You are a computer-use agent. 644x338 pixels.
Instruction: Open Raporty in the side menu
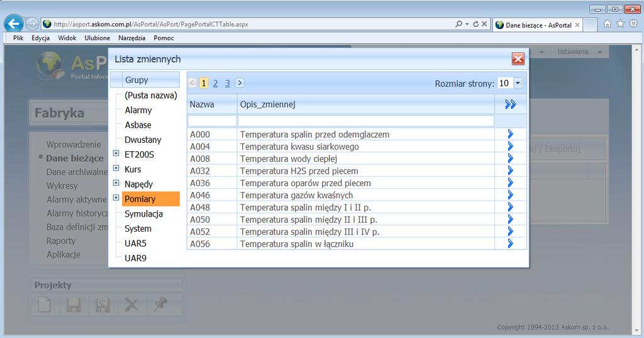61,241
